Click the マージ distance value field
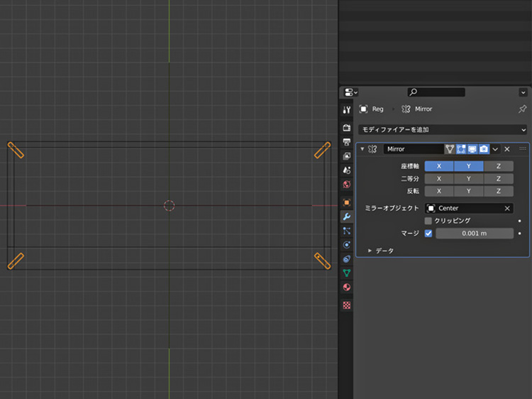 click(x=474, y=234)
